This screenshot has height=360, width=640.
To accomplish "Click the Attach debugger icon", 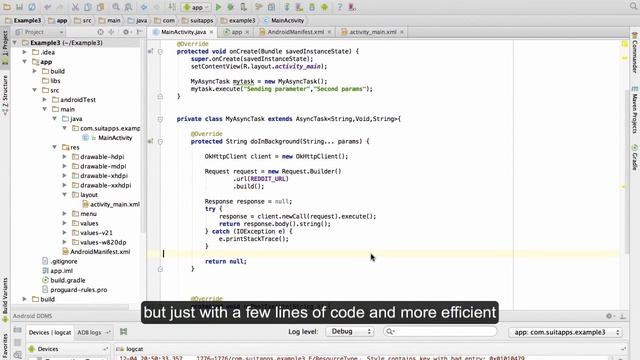I will [243, 7].
